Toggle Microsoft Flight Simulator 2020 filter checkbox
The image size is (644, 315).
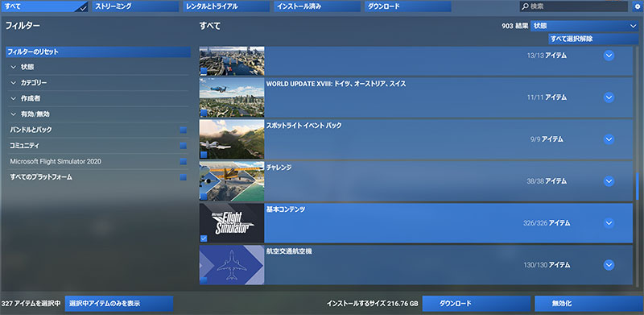pos(184,162)
